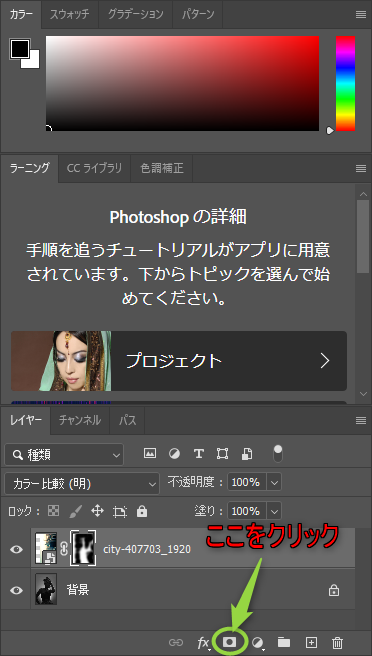Select the city-407703_1920 layer mask thumbnail
372x656 pixels.
pyautogui.click(x=83, y=548)
